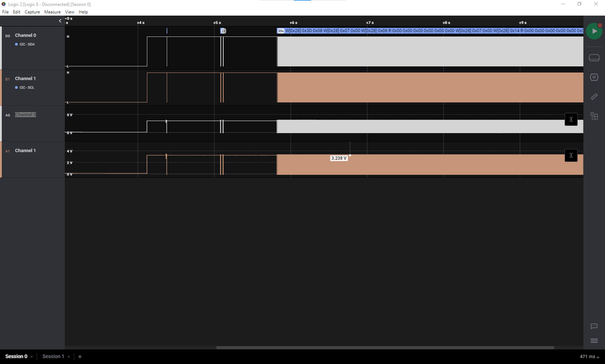Click the +6 s time ruler label
Screen dimensions: 605x364
293,22
